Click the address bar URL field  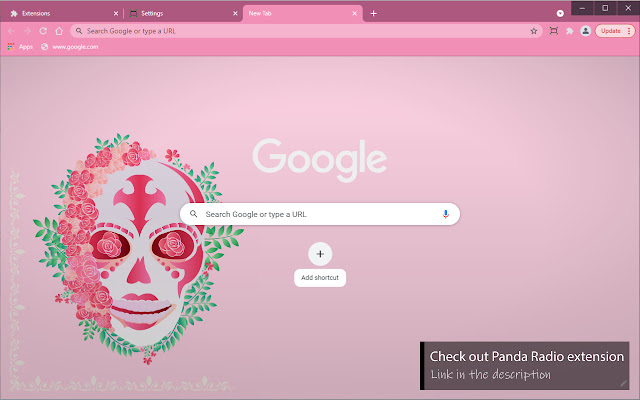click(x=306, y=31)
